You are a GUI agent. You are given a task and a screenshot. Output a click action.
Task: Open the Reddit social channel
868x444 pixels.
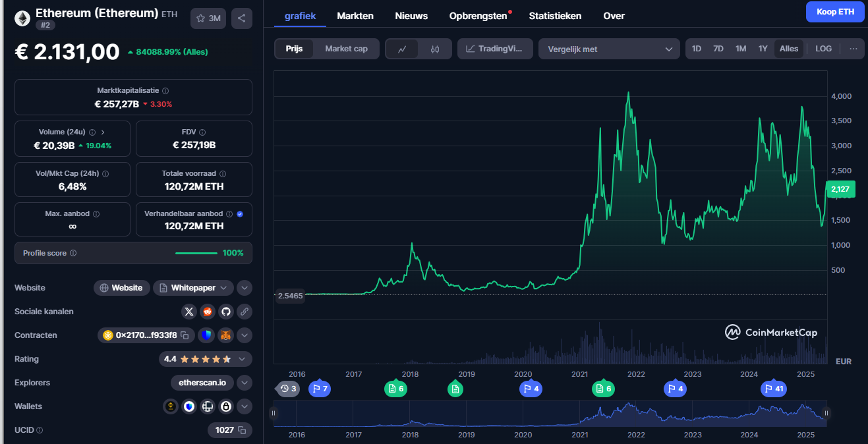point(208,312)
